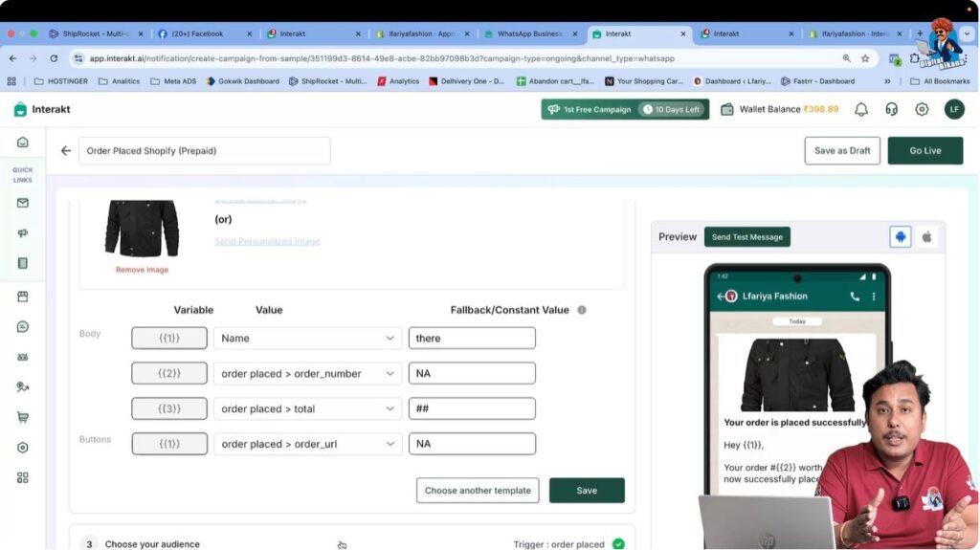The height and width of the screenshot is (550, 980).
Task: Open Gokwik Dashboard bookmark
Action: click(242, 81)
